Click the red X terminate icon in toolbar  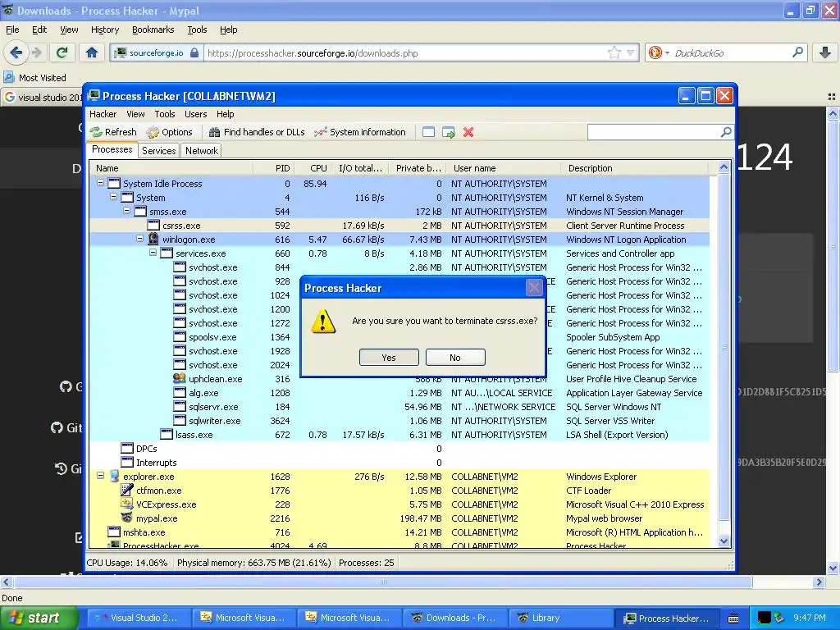click(x=468, y=132)
